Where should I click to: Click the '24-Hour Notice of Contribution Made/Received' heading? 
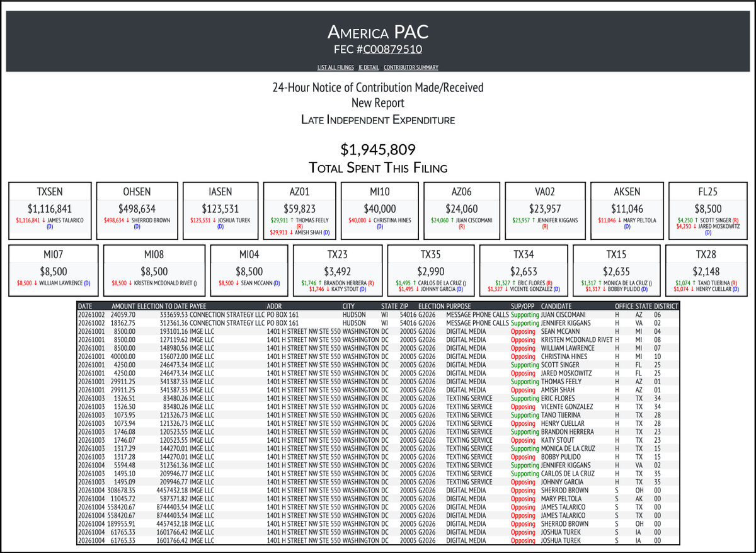tap(378, 88)
